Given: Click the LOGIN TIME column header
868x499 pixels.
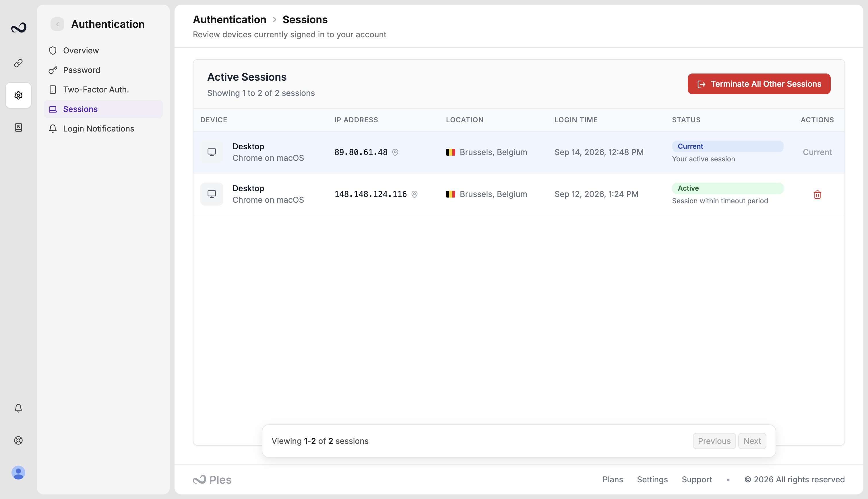Looking at the screenshot, I should [576, 120].
